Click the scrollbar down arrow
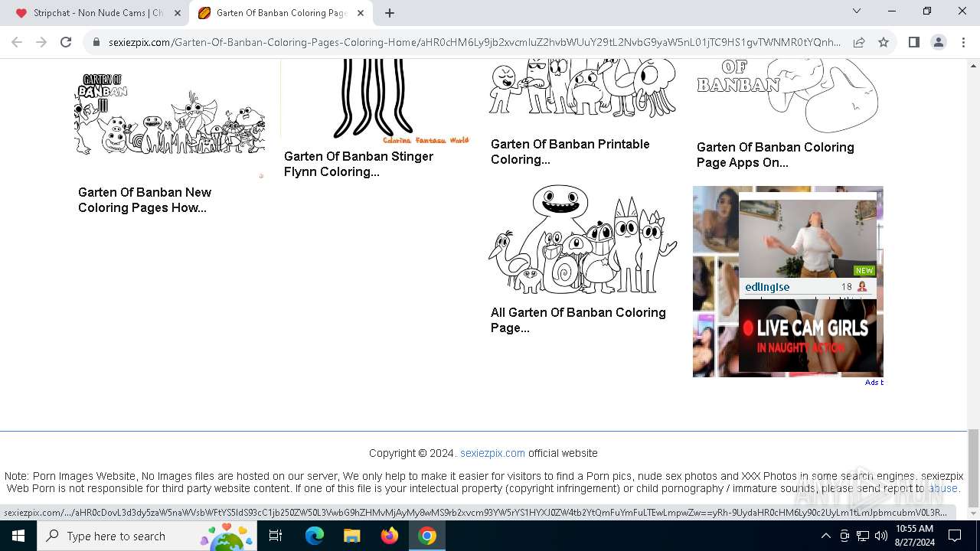This screenshot has width=980, height=551. coord(973,513)
